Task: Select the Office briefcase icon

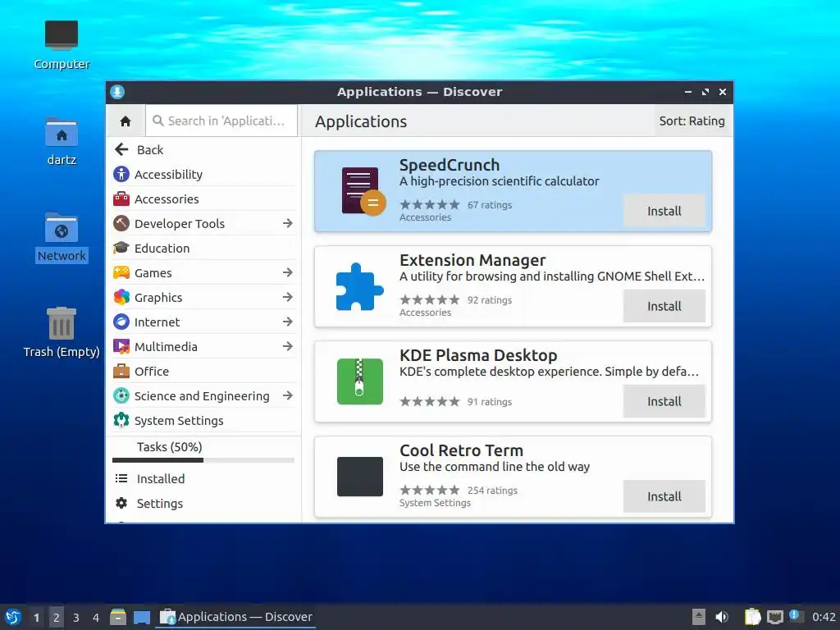Action: (x=121, y=372)
